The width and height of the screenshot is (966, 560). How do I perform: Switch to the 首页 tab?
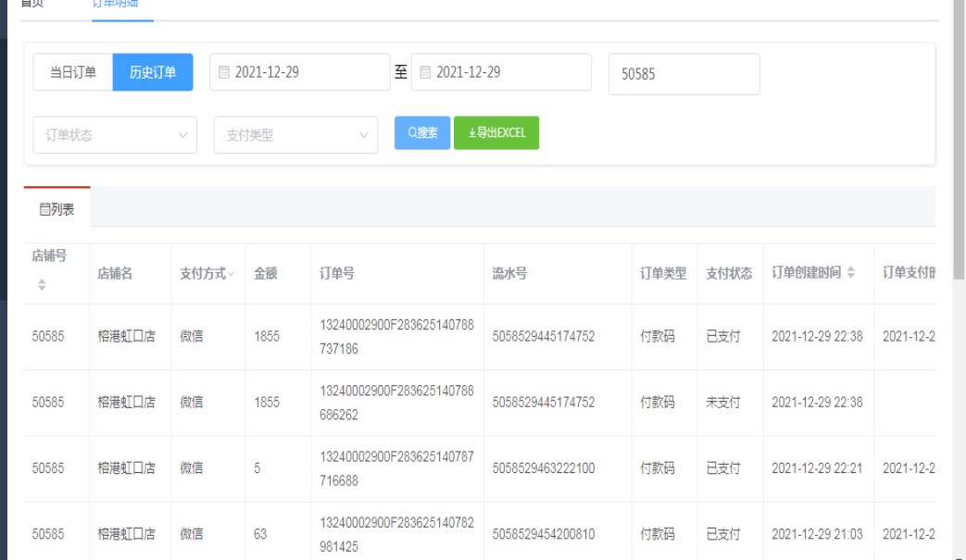pyautogui.click(x=32, y=4)
